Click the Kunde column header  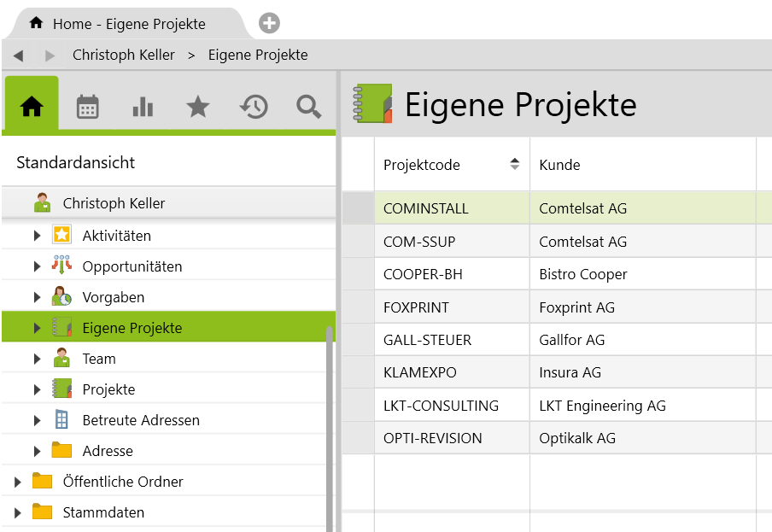tap(559, 165)
